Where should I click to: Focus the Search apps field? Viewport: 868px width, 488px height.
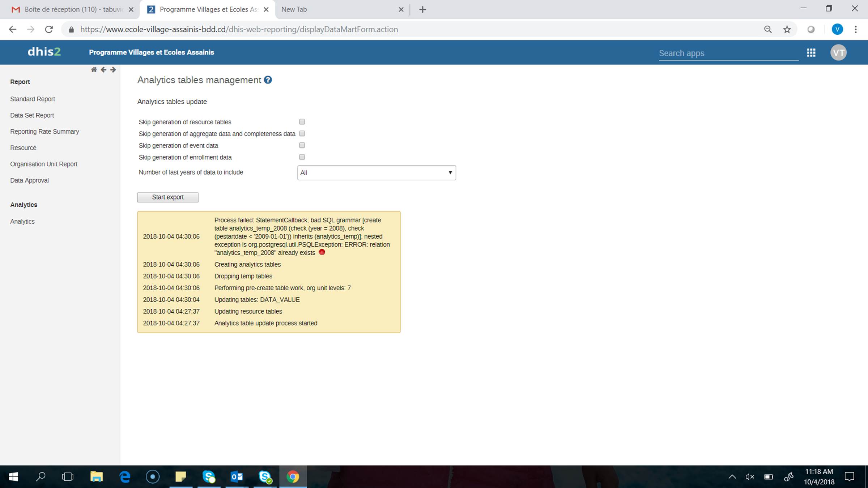point(728,53)
